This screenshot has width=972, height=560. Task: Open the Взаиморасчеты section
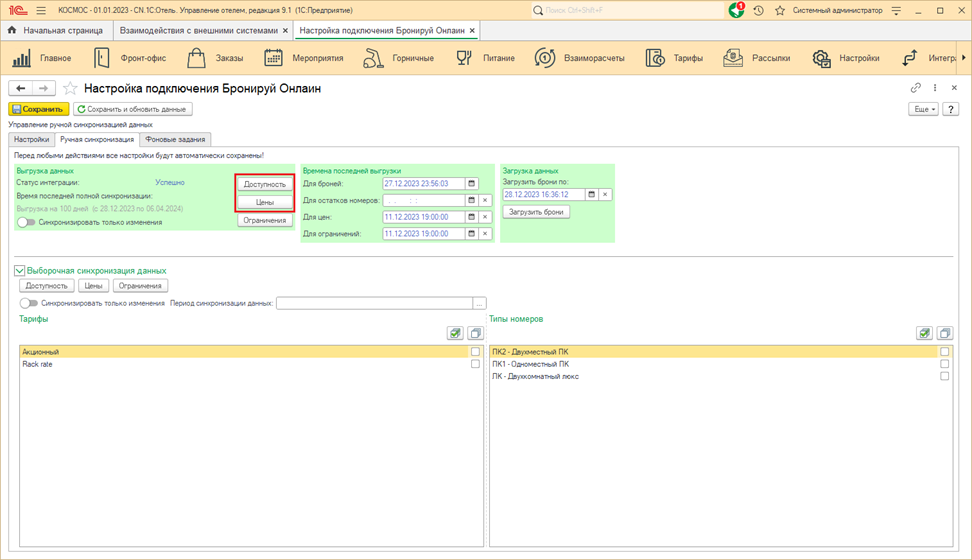(x=580, y=58)
